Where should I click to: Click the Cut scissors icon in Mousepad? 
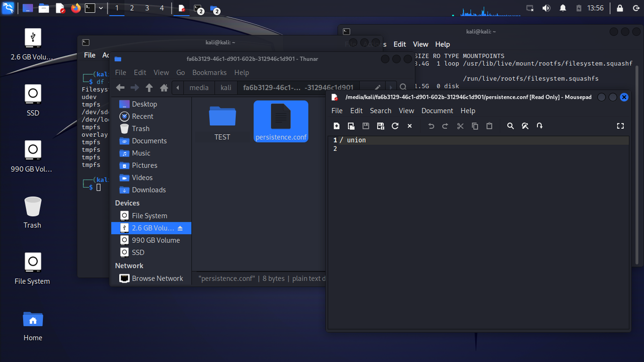tap(460, 126)
